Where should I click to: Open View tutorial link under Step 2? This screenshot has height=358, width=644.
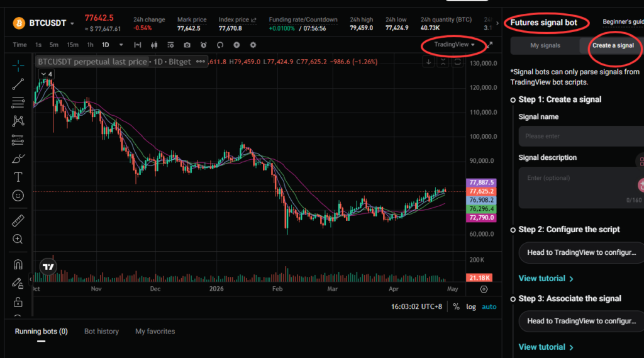546,278
